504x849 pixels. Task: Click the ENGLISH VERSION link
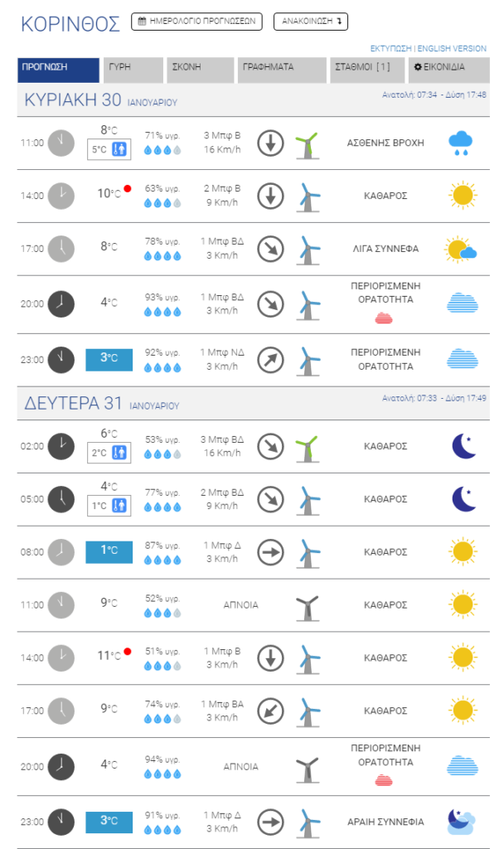[452, 48]
